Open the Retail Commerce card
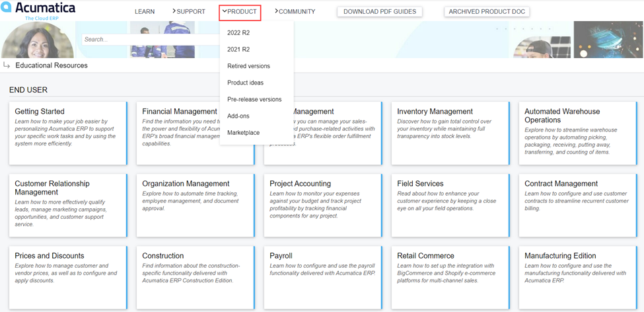This screenshot has width=644, height=312. coord(450,278)
